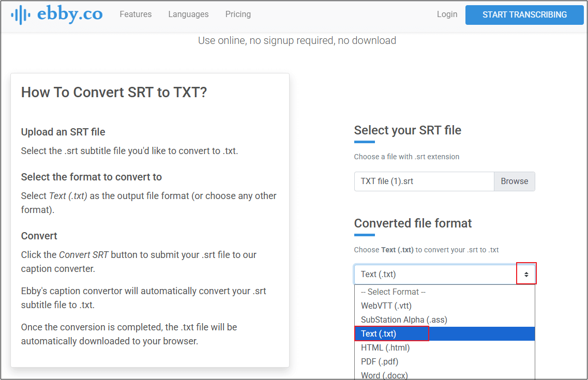The height and width of the screenshot is (380, 588).
Task: Click the dropdown stepper arrow next to Text (.txt)
Action: 526,274
